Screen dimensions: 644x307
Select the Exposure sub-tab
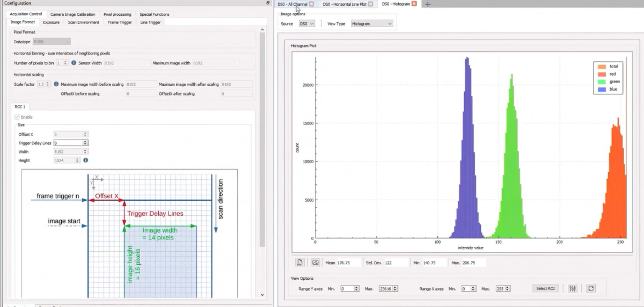[51, 22]
